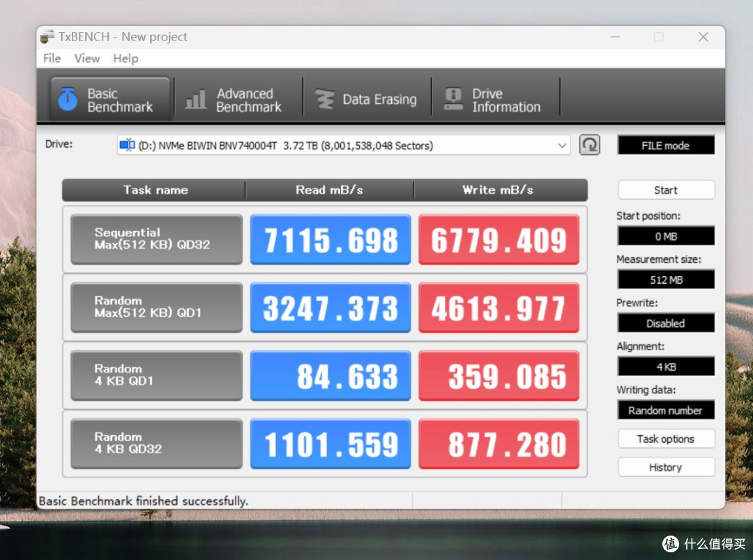
Task: Change Writing data Random number setting
Action: tap(666, 410)
